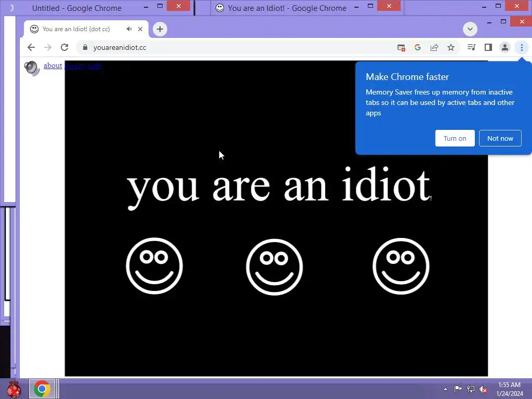This screenshot has width=532, height=399.
Task: Open a new tab with plus button
Action: [160, 29]
